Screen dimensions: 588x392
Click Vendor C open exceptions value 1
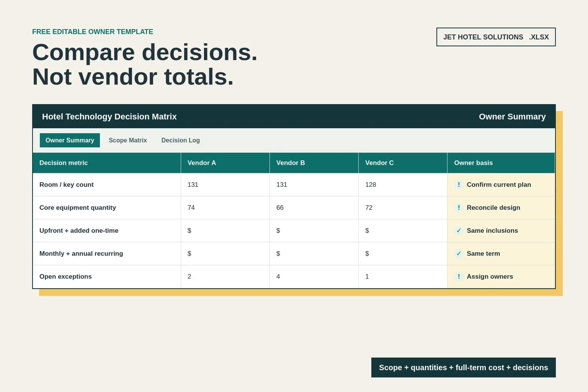click(367, 276)
